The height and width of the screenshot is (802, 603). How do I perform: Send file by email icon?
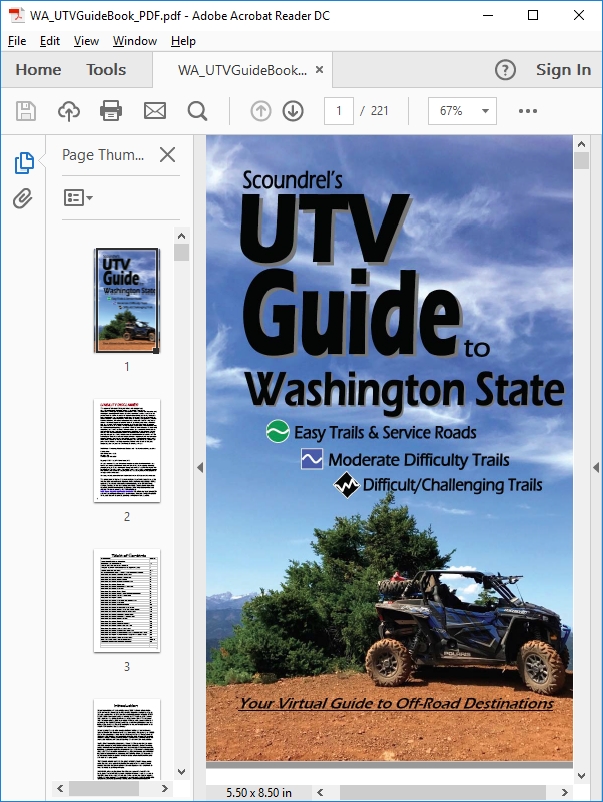(x=154, y=110)
